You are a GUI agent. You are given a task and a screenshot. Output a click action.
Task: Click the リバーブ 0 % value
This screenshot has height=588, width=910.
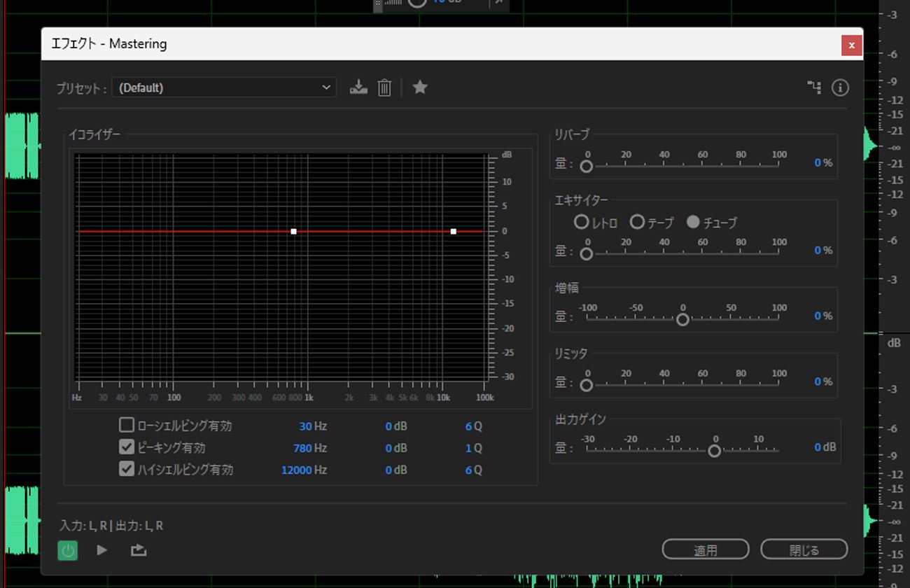tap(818, 163)
